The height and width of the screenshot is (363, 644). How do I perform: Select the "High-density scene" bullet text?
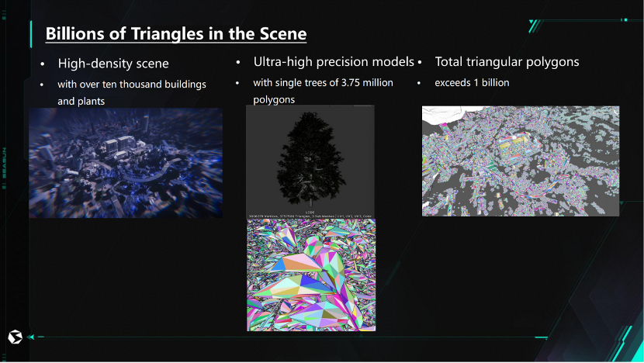(113, 63)
